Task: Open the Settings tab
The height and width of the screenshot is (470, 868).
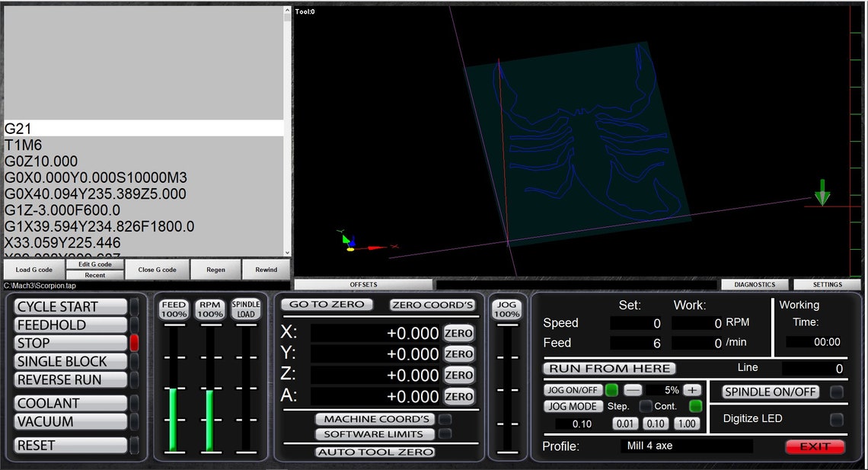Action: pyautogui.click(x=826, y=283)
